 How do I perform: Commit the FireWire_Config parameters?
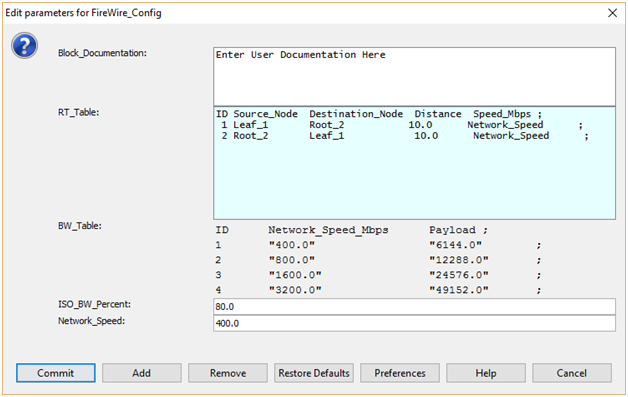point(56,373)
